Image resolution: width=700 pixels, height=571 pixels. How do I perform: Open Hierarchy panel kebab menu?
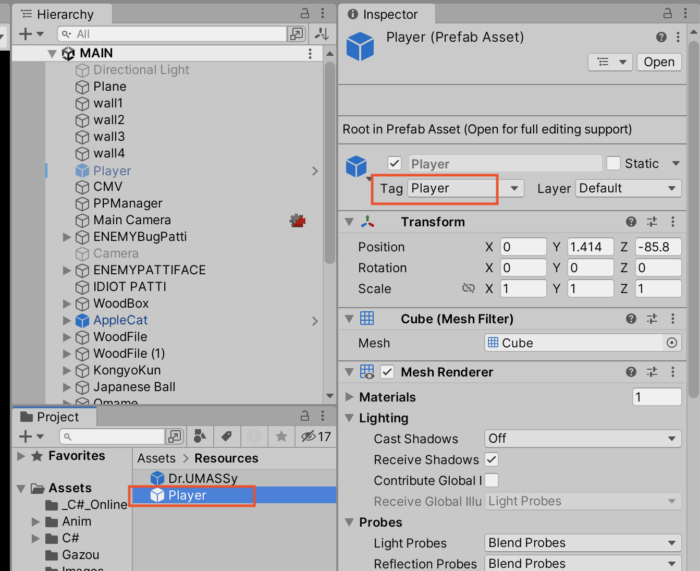tap(323, 13)
